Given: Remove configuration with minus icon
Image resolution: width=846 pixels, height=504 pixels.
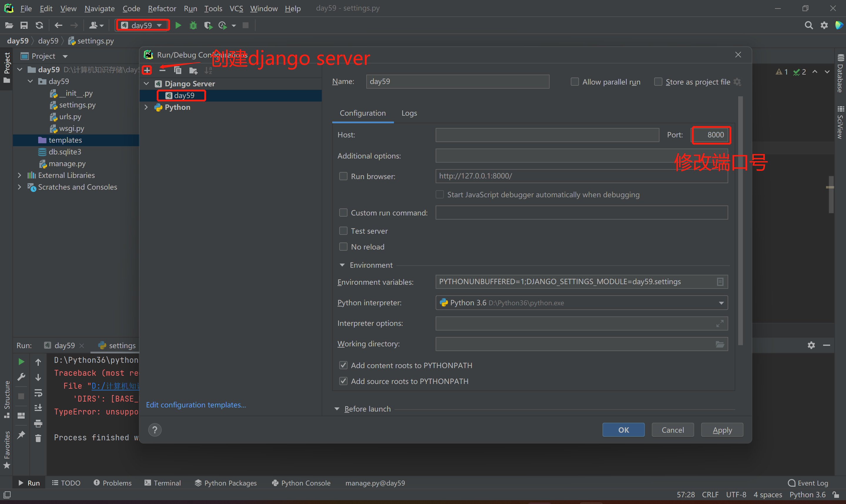Looking at the screenshot, I should click(x=162, y=70).
